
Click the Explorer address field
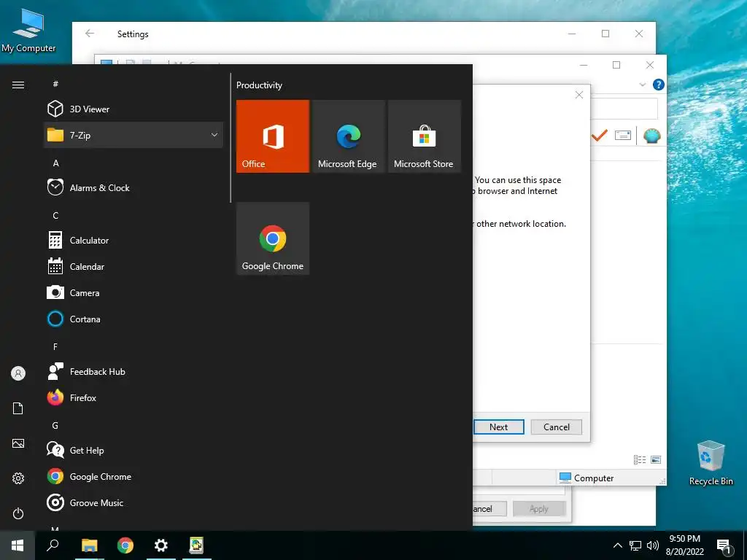point(624,109)
